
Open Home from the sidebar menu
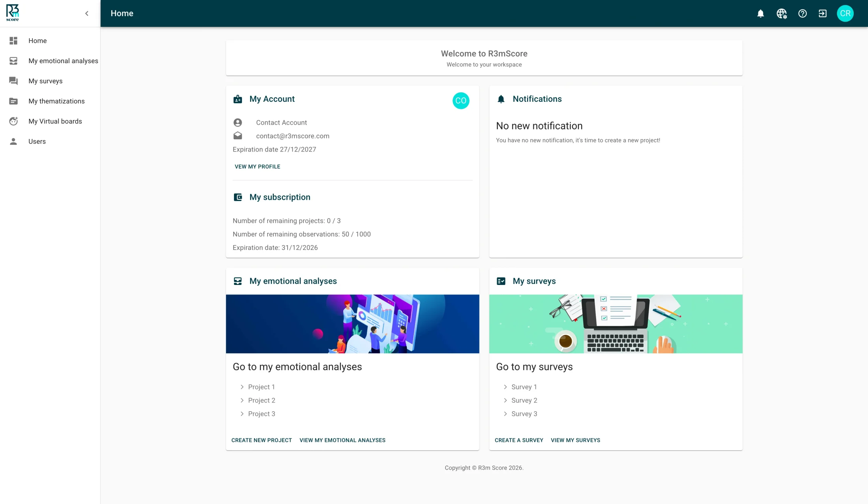tap(50, 41)
